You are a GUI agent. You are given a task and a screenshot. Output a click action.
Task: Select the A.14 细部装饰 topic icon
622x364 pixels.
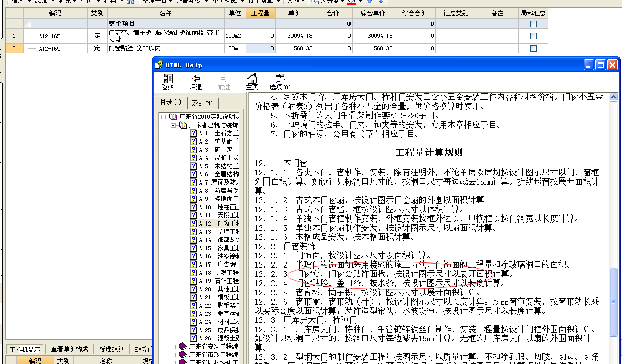tap(193, 240)
